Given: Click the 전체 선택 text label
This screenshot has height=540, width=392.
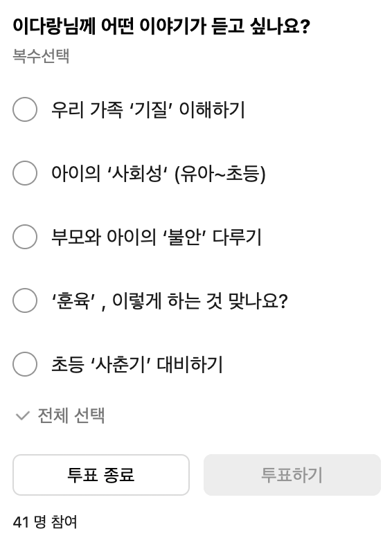Looking at the screenshot, I should tap(71, 415).
